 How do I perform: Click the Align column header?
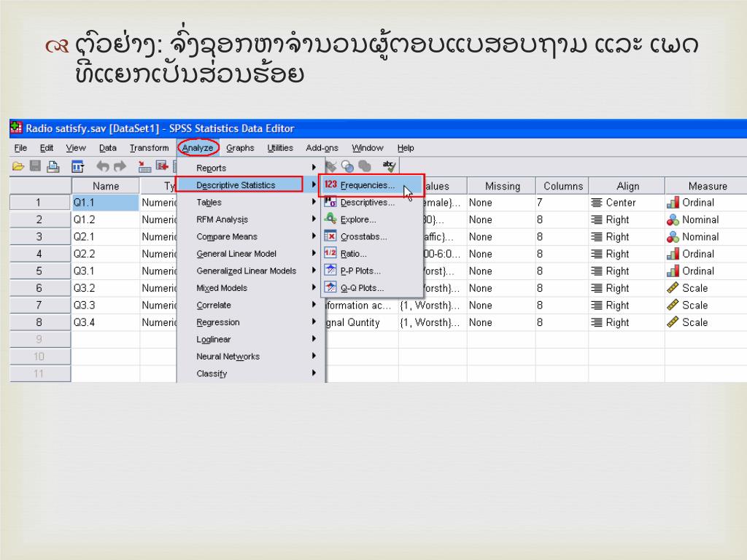(x=627, y=186)
